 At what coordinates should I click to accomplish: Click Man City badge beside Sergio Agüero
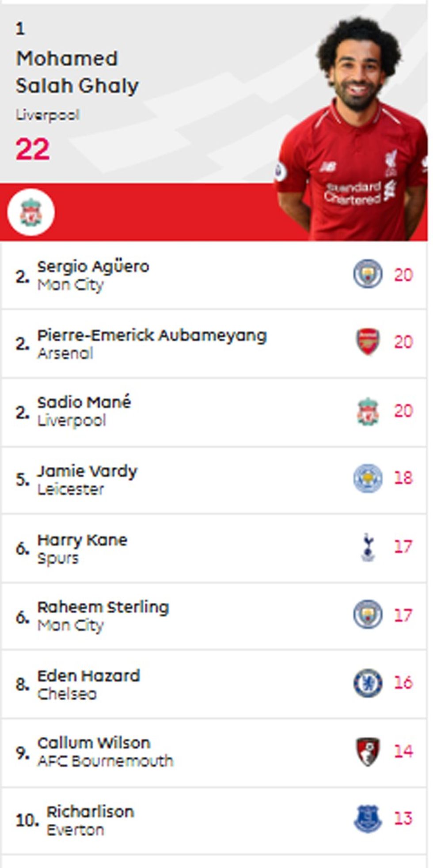point(368,274)
